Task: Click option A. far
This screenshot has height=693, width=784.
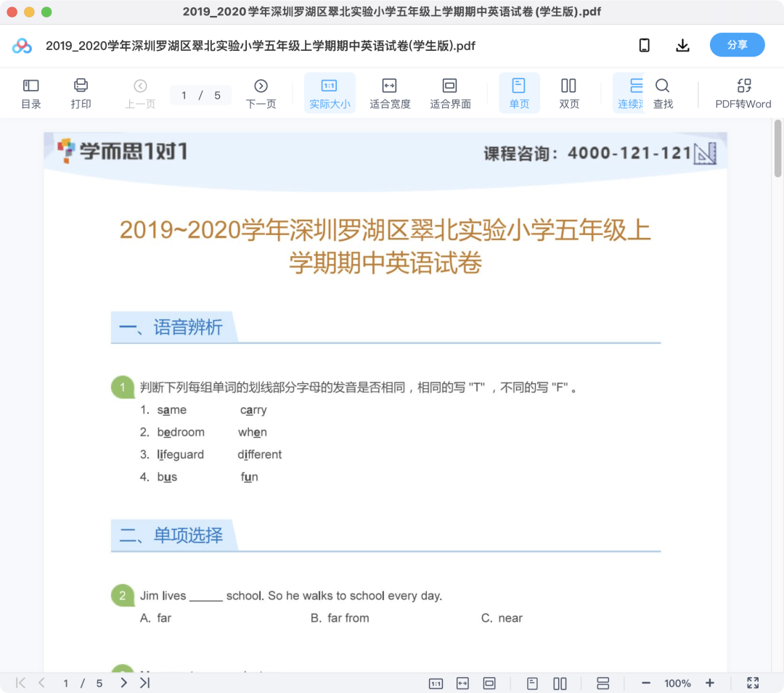Action: click(x=155, y=618)
